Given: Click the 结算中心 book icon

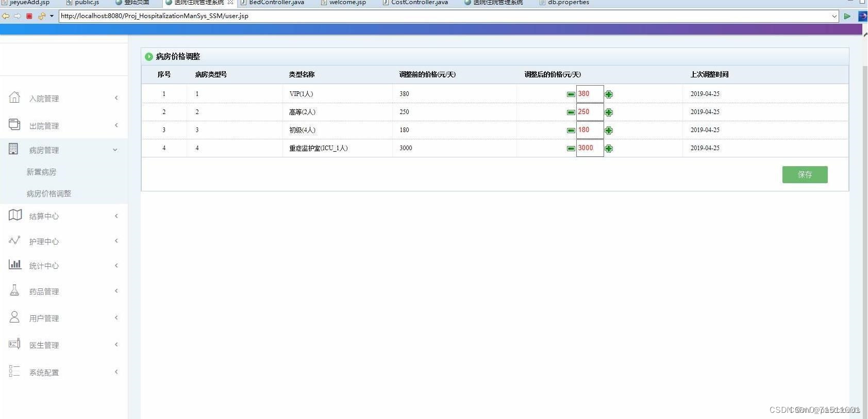Looking at the screenshot, I should click(x=15, y=215).
